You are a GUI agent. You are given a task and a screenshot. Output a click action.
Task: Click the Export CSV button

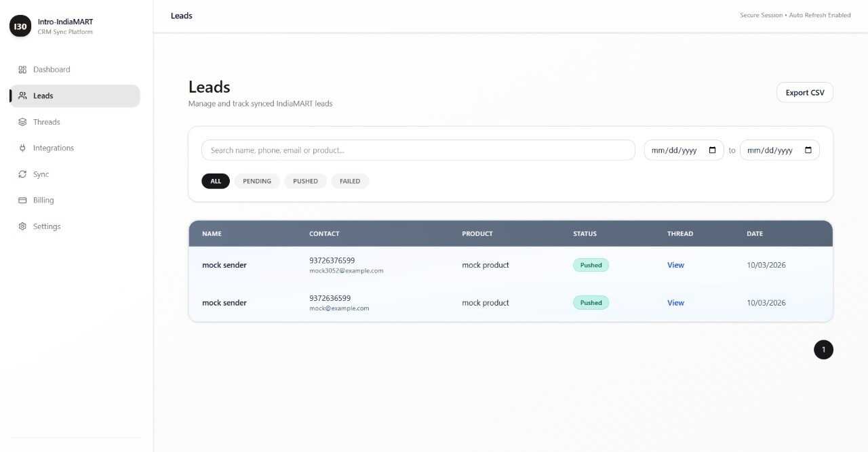[x=805, y=93]
